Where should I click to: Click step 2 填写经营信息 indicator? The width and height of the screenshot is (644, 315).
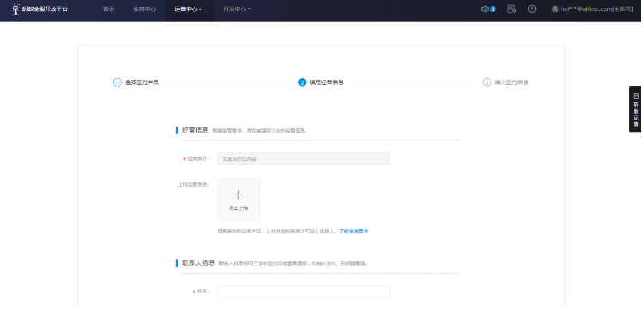click(321, 83)
